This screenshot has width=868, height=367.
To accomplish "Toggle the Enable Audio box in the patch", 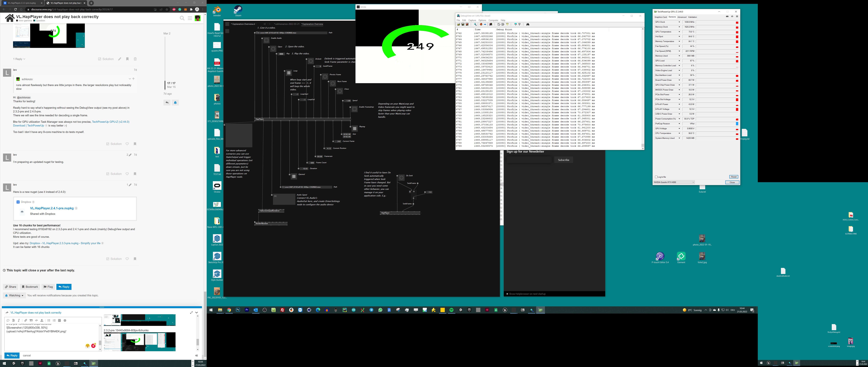I will [x=266, y=40].
